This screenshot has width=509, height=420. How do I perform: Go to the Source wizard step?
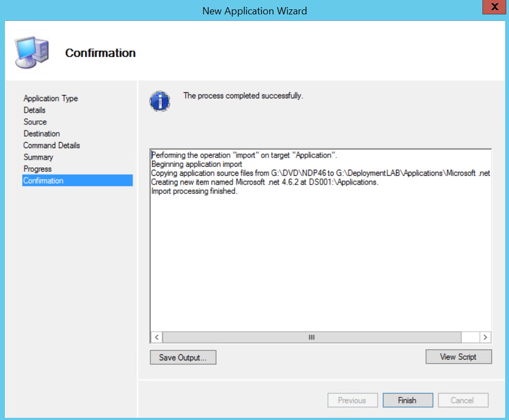[x=35, y=122]
